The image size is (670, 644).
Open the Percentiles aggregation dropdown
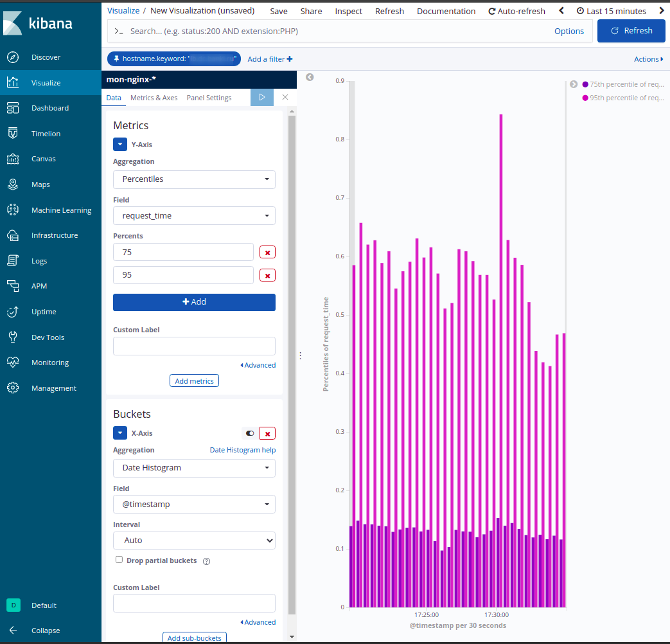(194, 179)
